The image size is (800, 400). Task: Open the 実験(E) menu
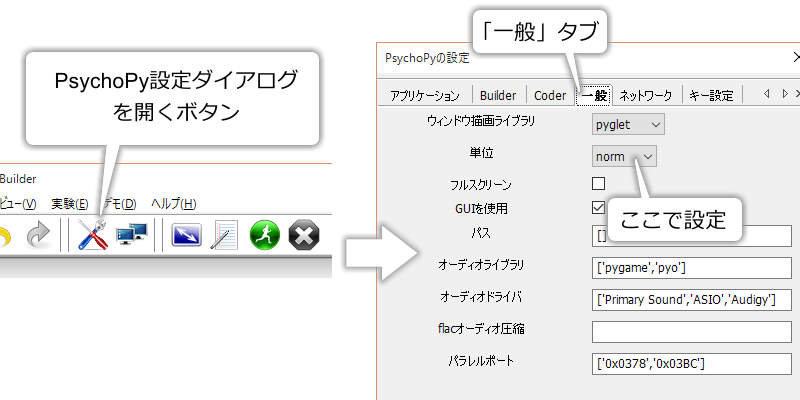pos(69,204)
